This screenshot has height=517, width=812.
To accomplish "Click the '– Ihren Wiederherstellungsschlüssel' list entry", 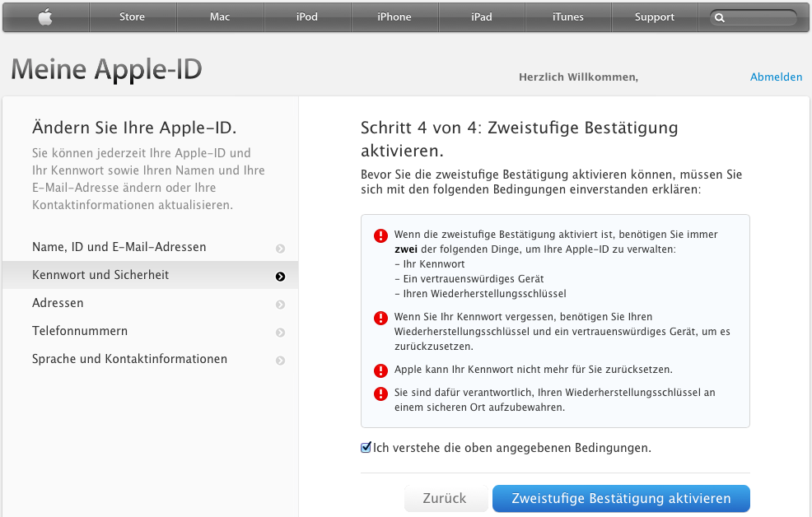I will pyautogui.click(x=481, y=294).
